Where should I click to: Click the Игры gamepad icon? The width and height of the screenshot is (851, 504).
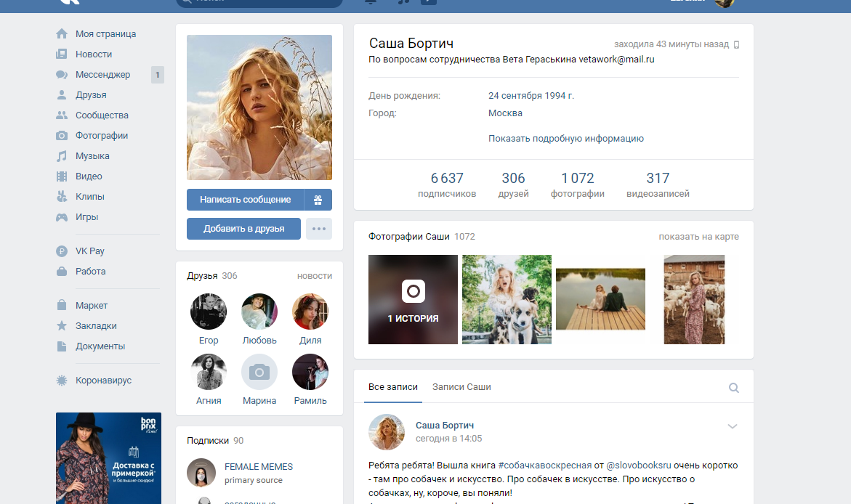pos(62,217)
